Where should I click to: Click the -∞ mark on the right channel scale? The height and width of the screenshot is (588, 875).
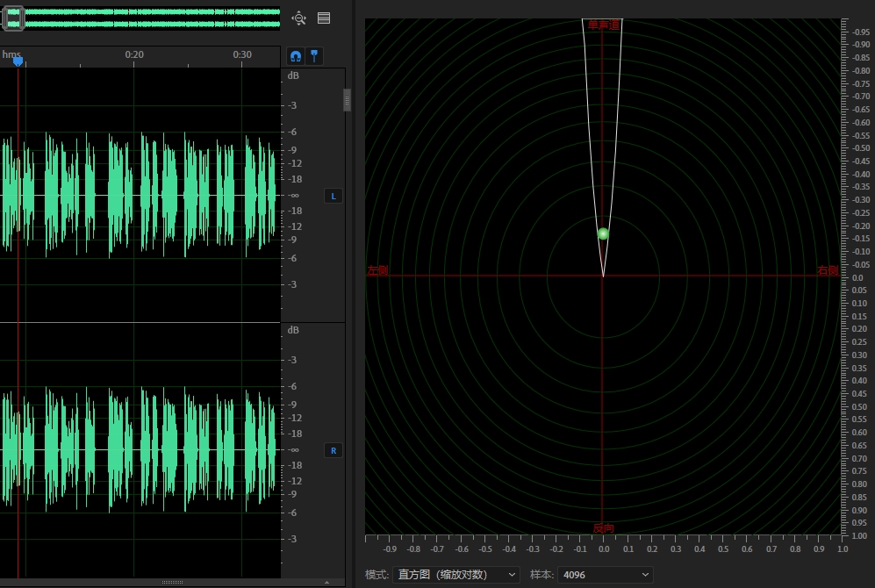tap(293, 449)
